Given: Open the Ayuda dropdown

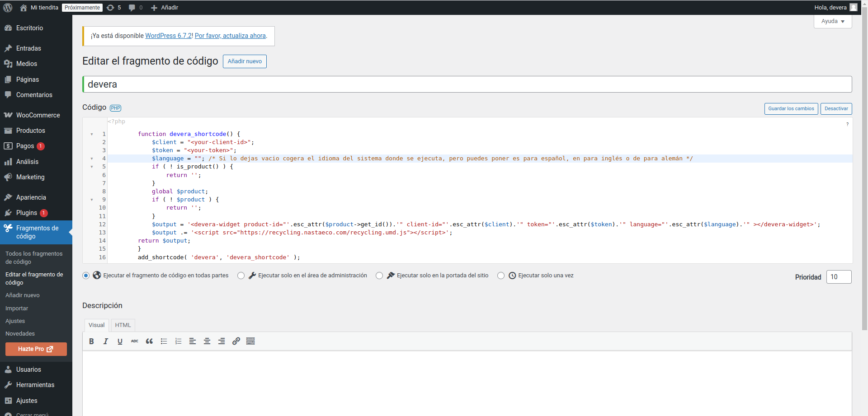Looking at the screenshot, I should pyautogui.click(x=832, y=21).
